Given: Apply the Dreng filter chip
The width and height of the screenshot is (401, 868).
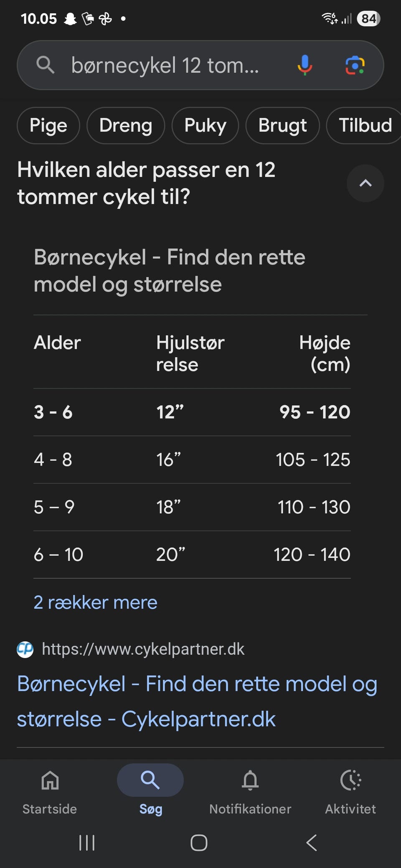Looking at the screenshot, I should point(126,125).
